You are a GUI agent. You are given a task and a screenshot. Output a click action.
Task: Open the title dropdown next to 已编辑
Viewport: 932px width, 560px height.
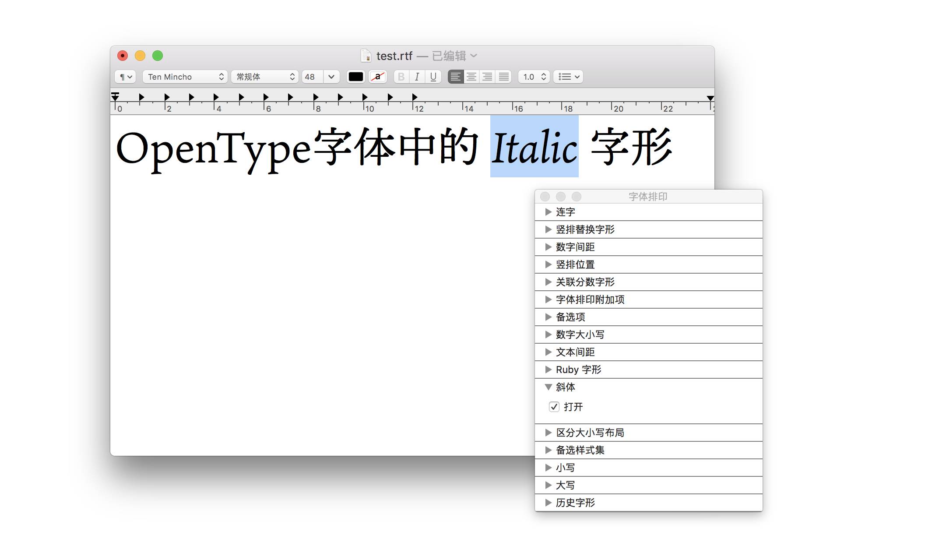coord(474,56)
